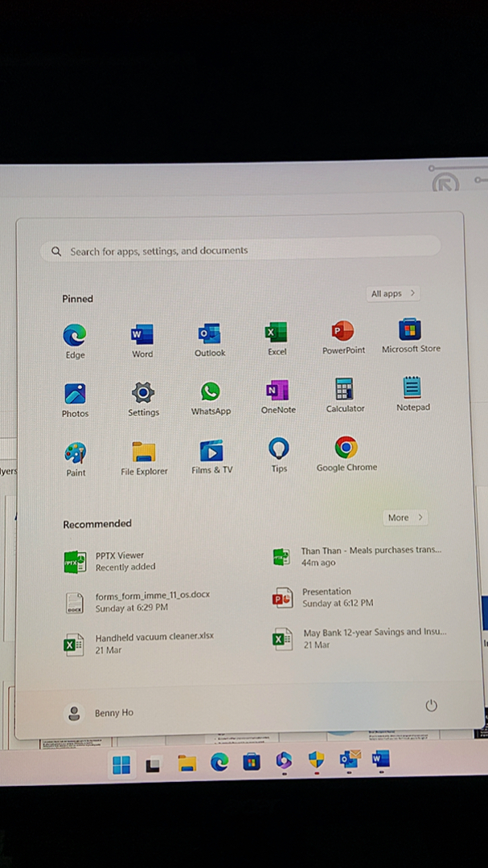Launch WhatsApp from Start menu
488x868 pixels.
pos(211,398)
